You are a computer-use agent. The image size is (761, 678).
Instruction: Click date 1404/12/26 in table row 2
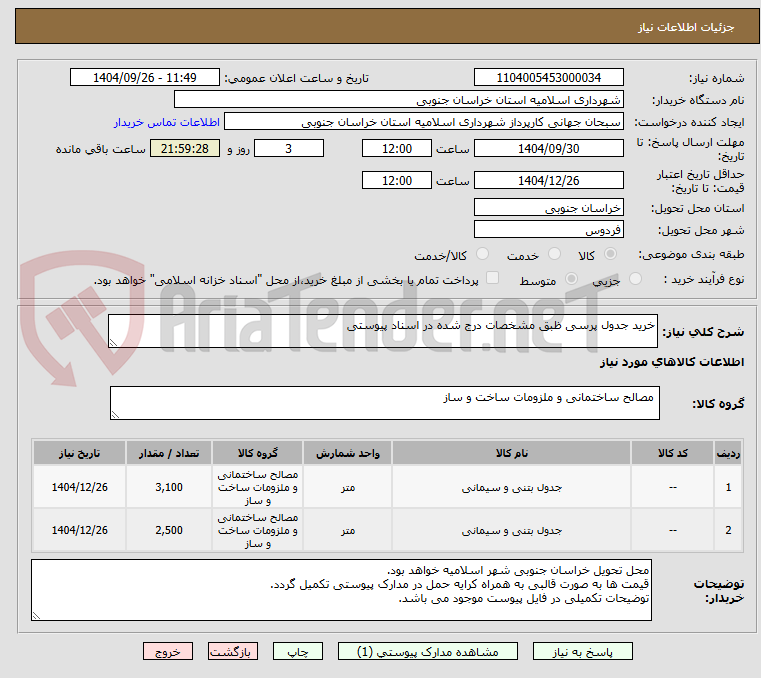[80, 530]
